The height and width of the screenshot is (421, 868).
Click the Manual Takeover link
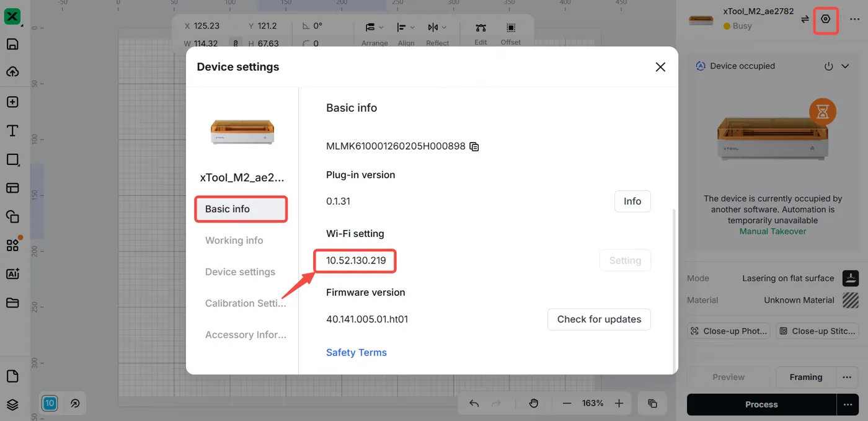(x=773, y=231)
